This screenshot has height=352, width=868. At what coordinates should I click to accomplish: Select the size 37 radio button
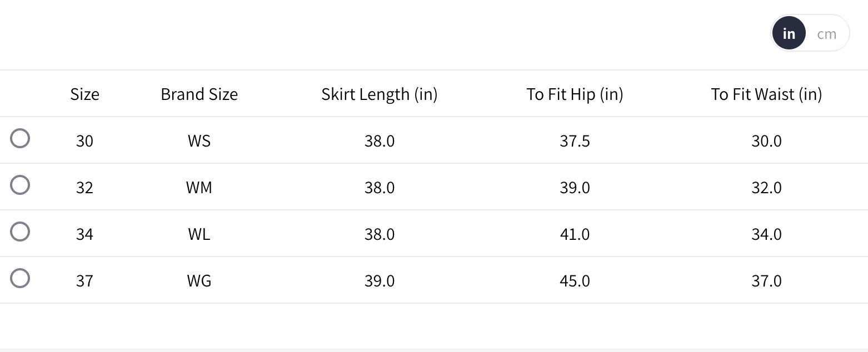coord(20,279)
